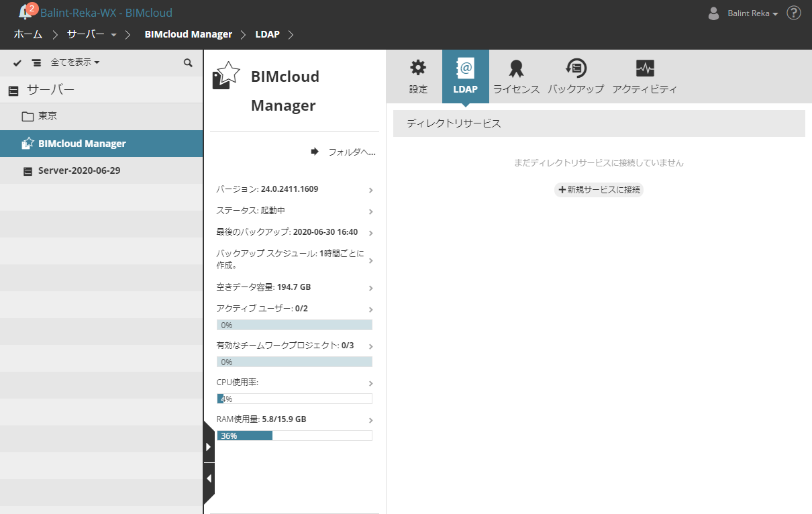Open the 設定 tab with the gear icon
Screen dimensions: 812x514
click(x=418, y=76)
